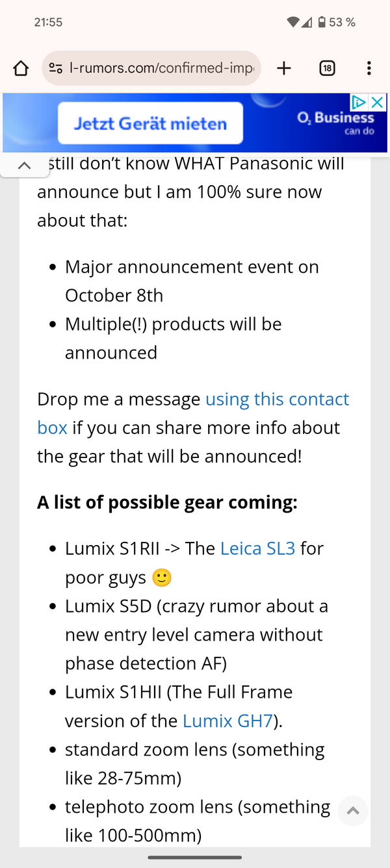Tap the home icon in Chrome toolbar
390x868 pixels.
click(x=20, y=68)
